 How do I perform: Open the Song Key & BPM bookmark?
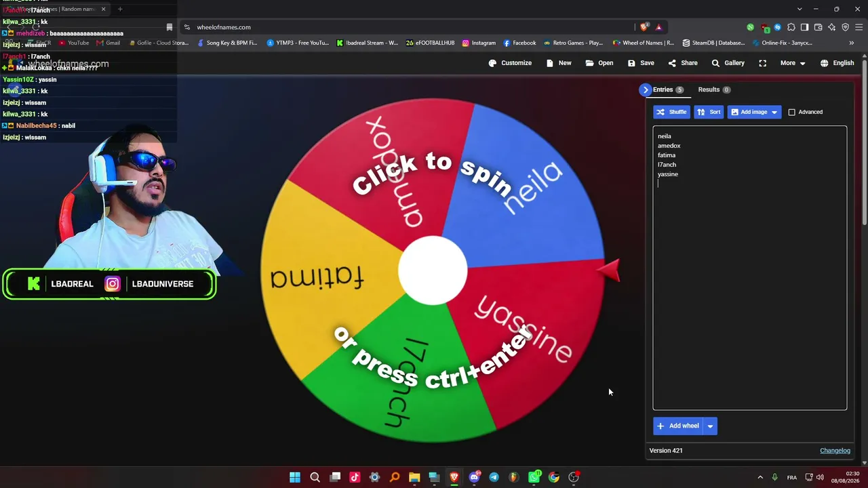227,43
